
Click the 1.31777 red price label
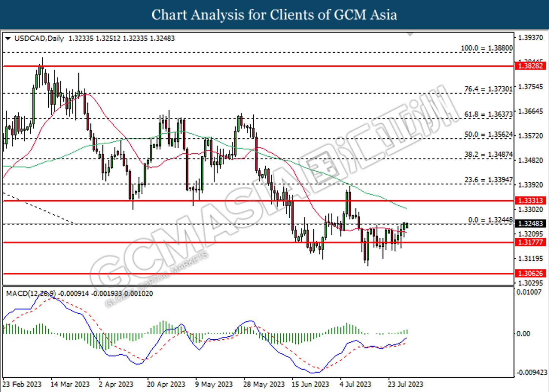click(x=531, y=242)
